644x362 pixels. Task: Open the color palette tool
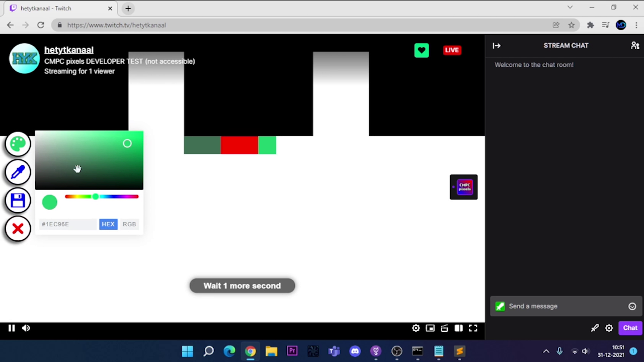click(x=18, y=144)
